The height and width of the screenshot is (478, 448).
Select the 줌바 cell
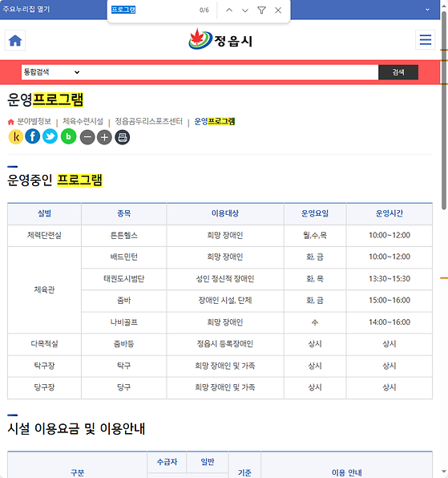pos(124,301)
